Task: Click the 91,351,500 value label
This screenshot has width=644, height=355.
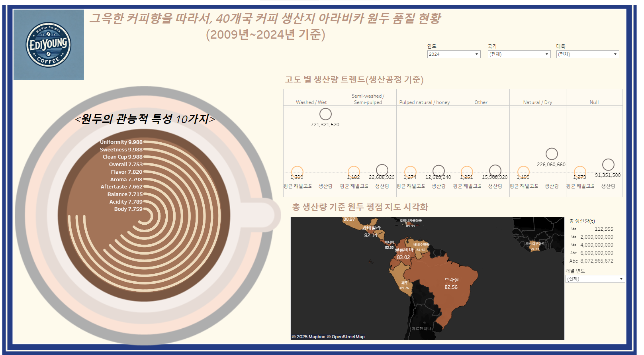Action: click(608, 175)
